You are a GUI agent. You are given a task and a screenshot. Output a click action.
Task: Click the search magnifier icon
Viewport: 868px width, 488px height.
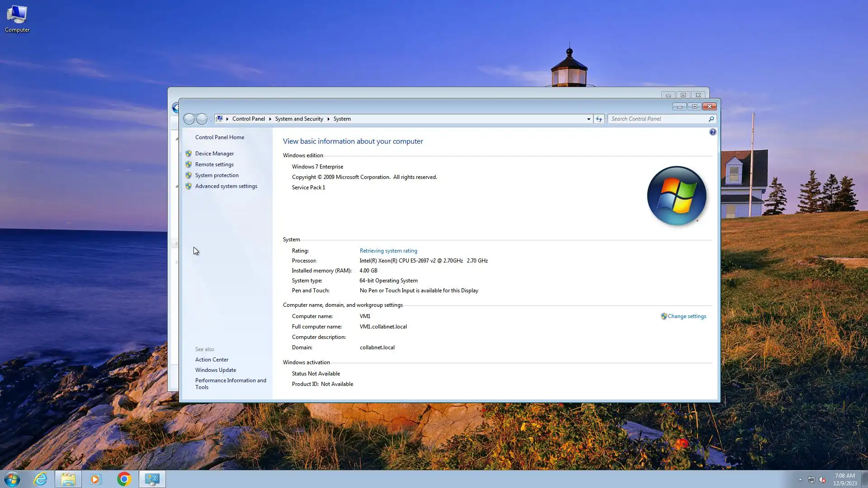[711, 119]
